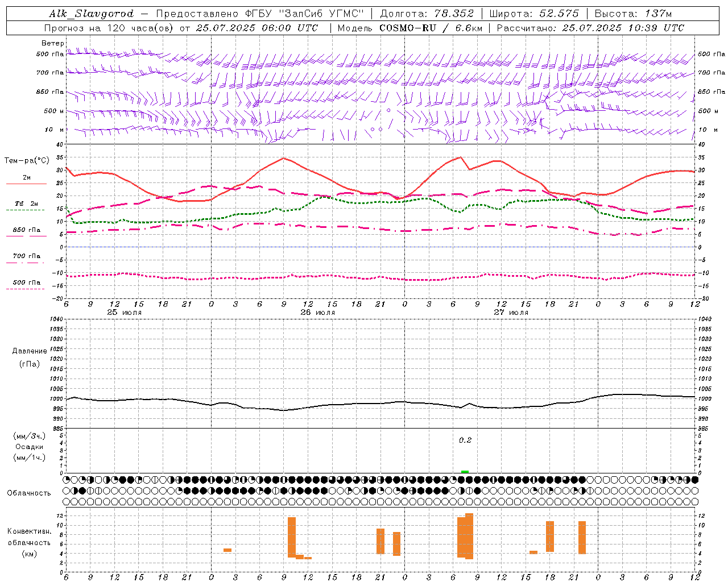This screenshot has height=582, width=728.
Task: Click the forecast start "25.07.2025 06:00 UTC" text
Action: click(257, 28)
